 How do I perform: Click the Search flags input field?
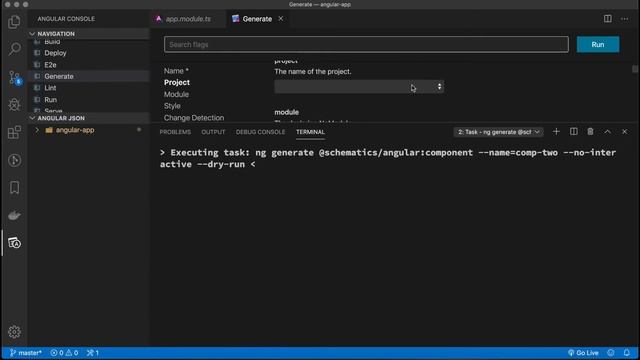(366, 44)
